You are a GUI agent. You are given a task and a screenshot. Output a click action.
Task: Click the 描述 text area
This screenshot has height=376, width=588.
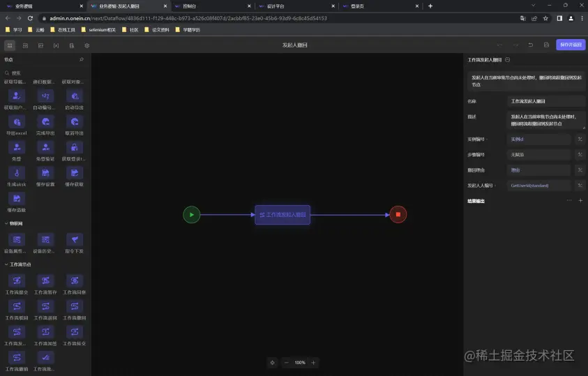(545, 120)
